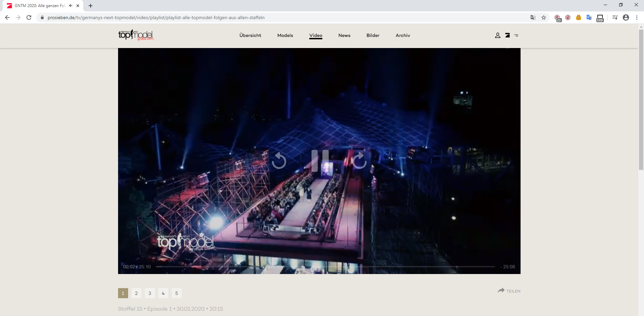This screenshot has height=316, width=644.
Task: Click the vertical page scrollbar
Action: pyautogui.click(x=641, y=100)
